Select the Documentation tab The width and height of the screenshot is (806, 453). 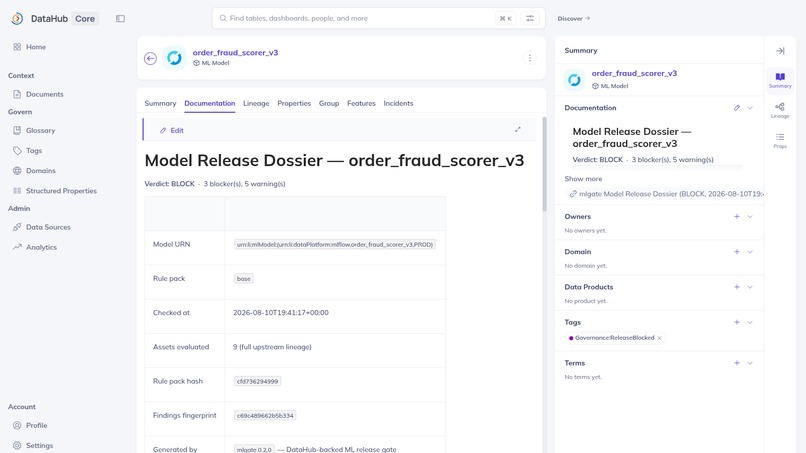pos(210,103)
